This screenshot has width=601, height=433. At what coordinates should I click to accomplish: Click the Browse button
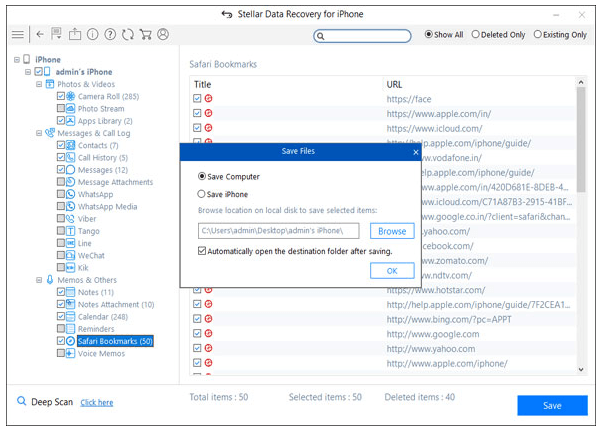[392, 231]
